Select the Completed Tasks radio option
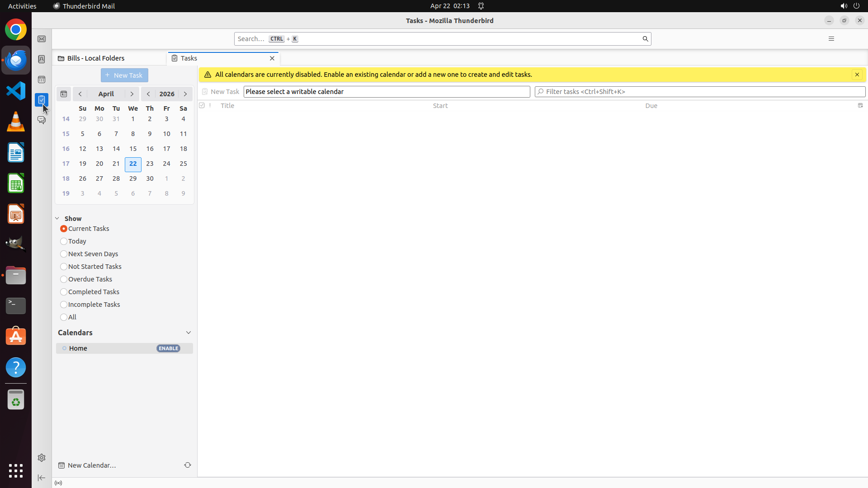 pos(64,292)
